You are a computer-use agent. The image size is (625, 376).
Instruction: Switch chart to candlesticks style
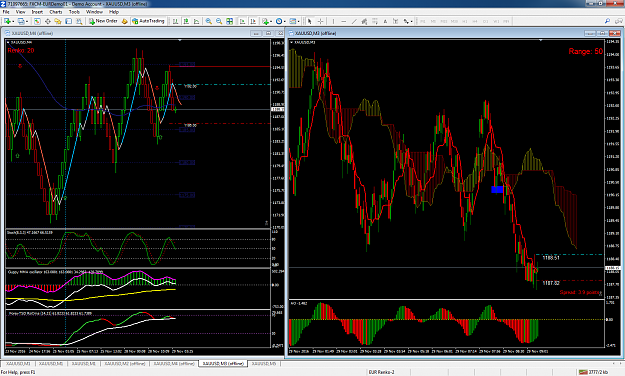[186, 21]
